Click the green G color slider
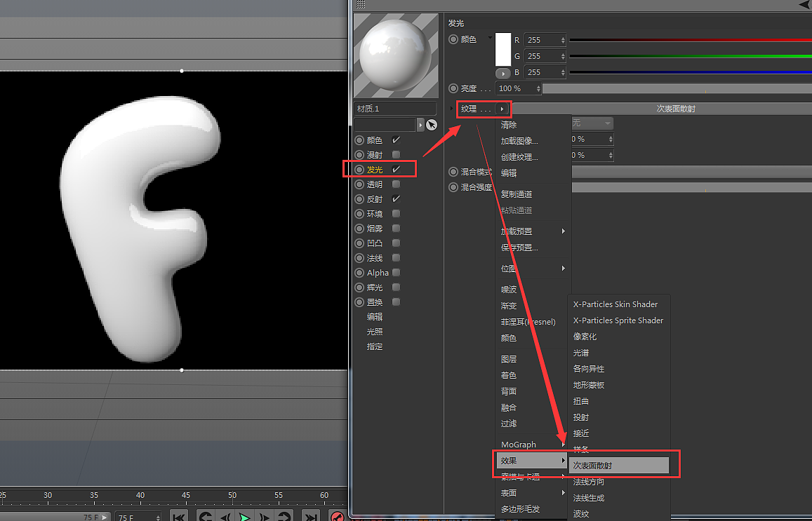 [x=691, y=56]
